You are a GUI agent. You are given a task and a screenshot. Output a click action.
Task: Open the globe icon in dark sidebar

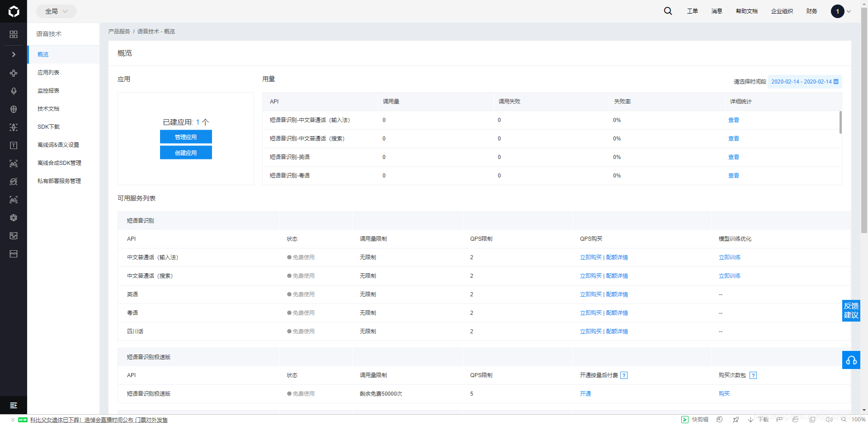click(14, 109)
